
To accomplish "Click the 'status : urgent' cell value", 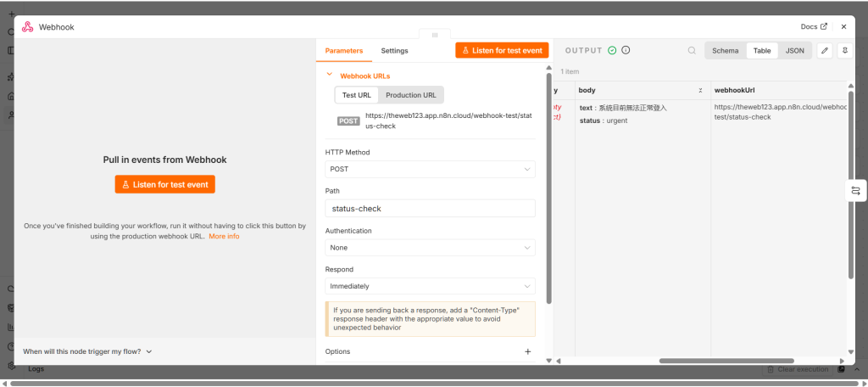I will click(x=604, y=121).
